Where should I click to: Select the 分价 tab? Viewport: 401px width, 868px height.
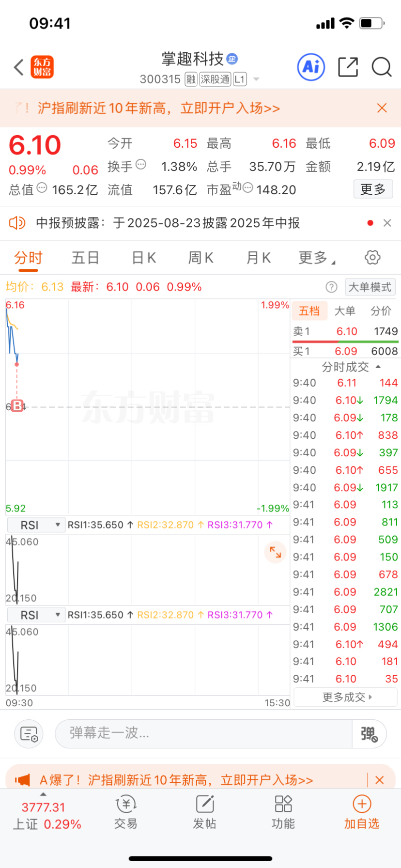(381, 311)
